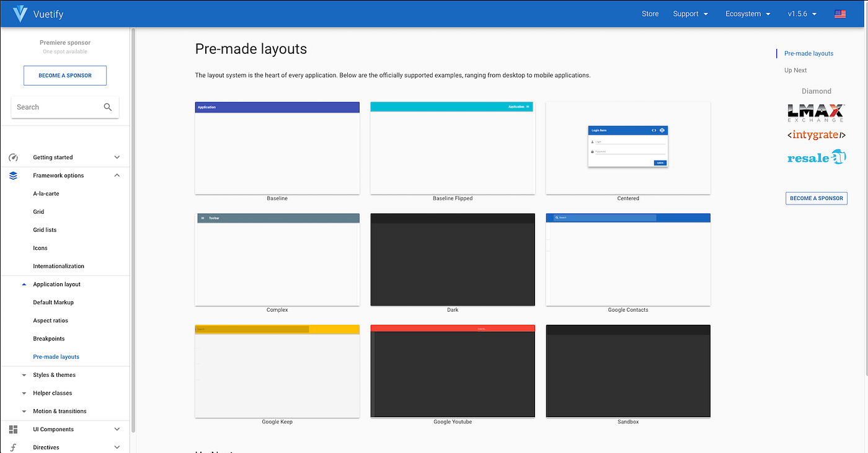Screen dimensions: 868x453
Task: Open the v1.5.6 version dropdown
Action: 801,13
